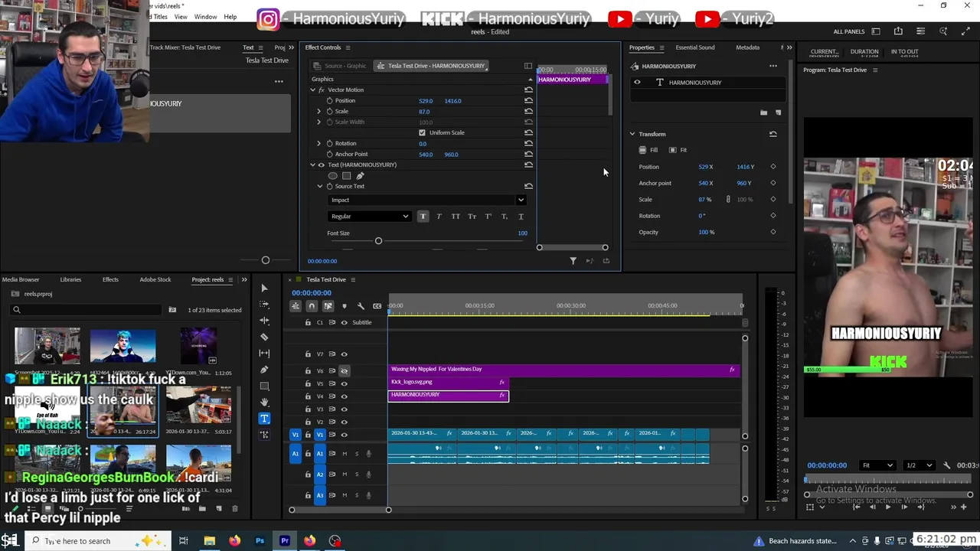The height and width of the screenshot is (551, 980).
Task: Select the Pen tool in toolbar
Action: (264, 370)
